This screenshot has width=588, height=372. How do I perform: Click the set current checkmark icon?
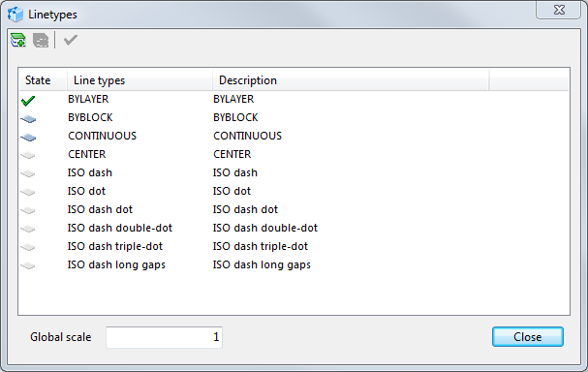tap(71, 40)
